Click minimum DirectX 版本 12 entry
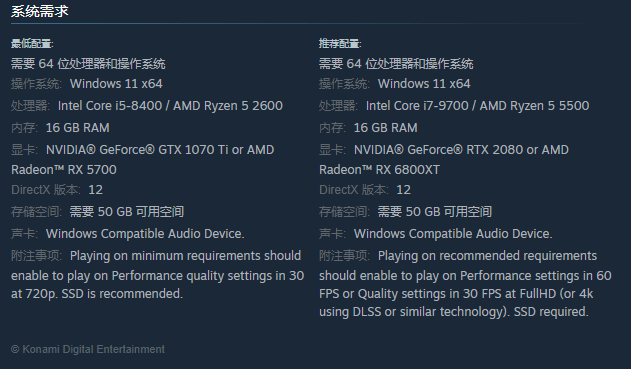This screenshot has height=369, width=631. pyautogui.click(x=57, y=190)
